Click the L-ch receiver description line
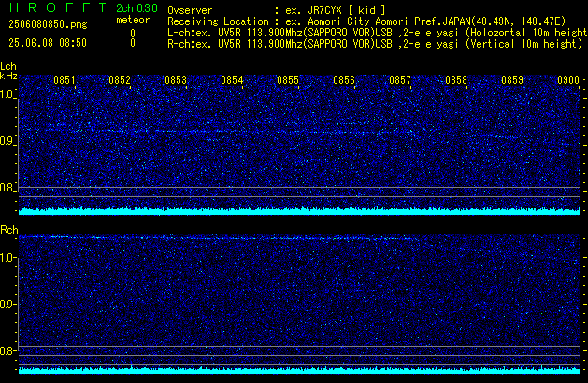Screen dimensions: 588x383 click(378, 33)
